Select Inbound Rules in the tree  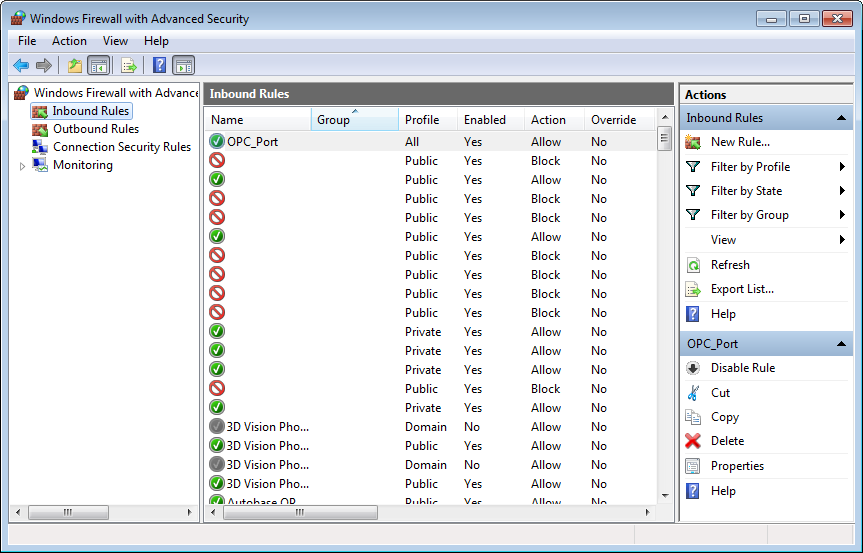[91, 111]
